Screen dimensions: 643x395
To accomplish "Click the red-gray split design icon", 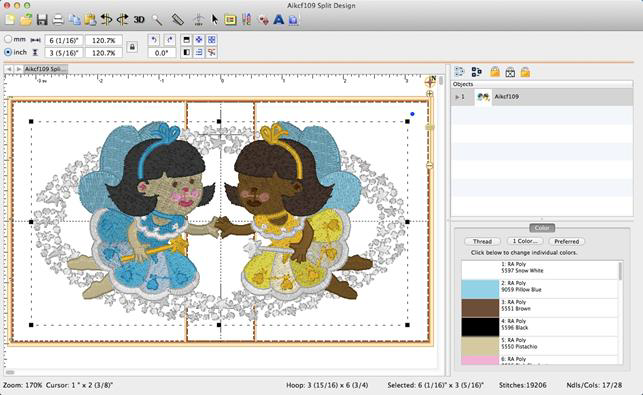I will 263,20.
